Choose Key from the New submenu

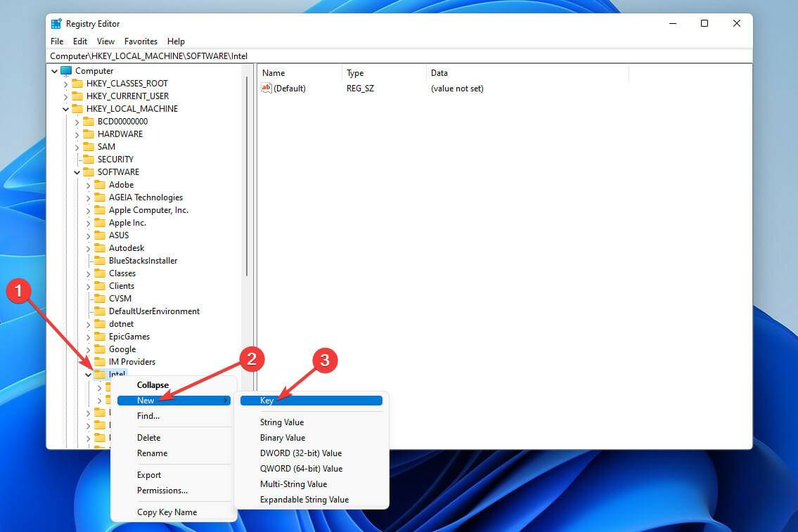(267, 400)
